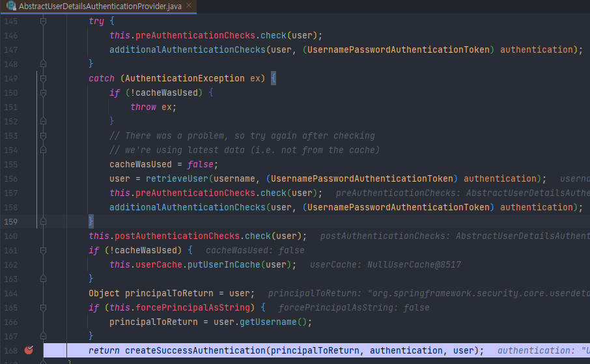Viewport: 590px width, 364px height.
Task: Toggle the breakpoint on line 168
Action: (x=29, y=350)
